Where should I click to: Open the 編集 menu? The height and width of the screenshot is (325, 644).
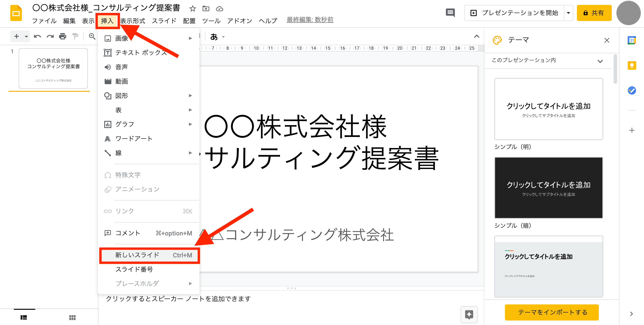69,21
